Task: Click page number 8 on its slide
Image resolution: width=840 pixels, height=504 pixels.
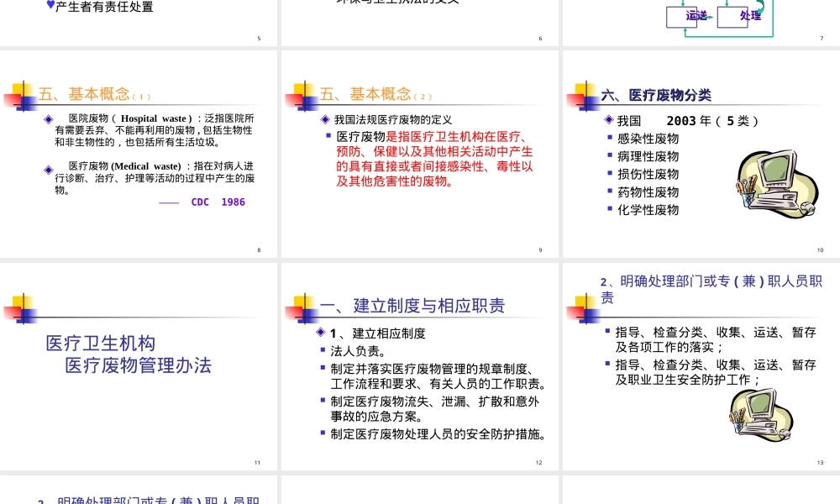Action: coord(260,250)
